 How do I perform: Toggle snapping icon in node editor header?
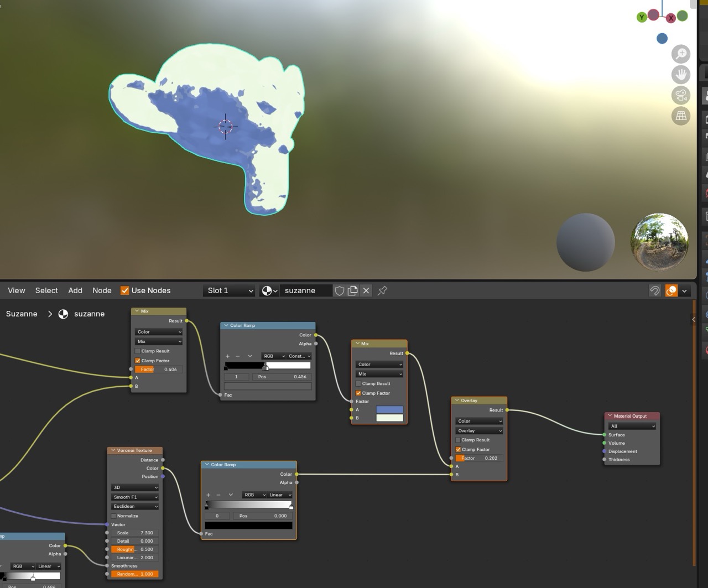tap(655, 290)
